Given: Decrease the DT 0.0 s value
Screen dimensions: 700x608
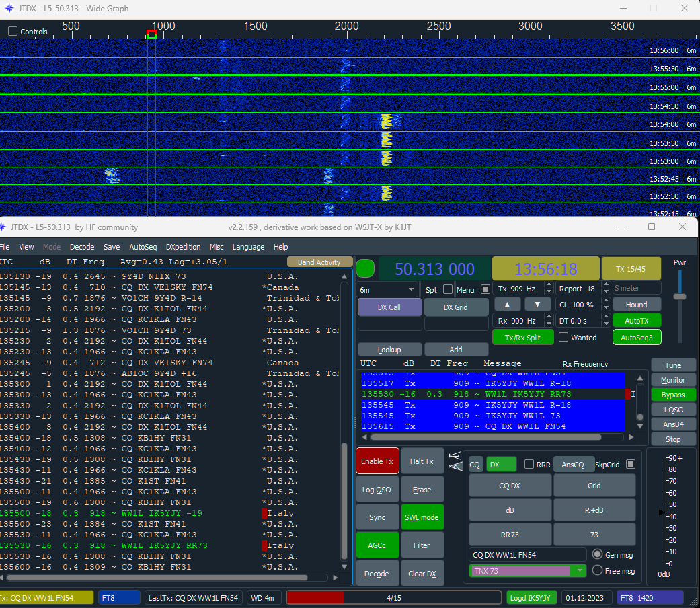Looking at the screenshot, I should [606, 324].
